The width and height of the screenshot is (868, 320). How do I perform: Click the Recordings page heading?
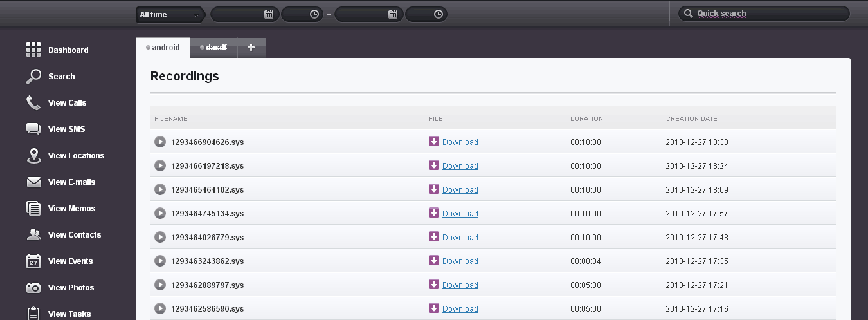[x=185, y=76]
